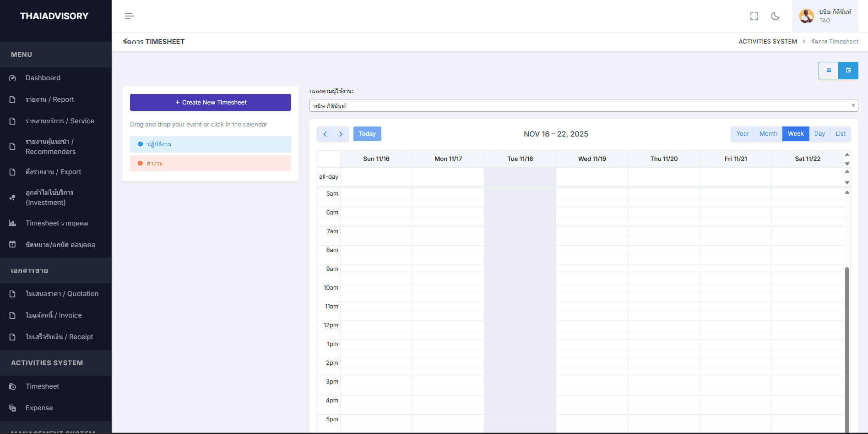The width and height of the screenshot is (868, 434).
Task: Click the hamburger menu collapse icon
Action: click(x=129, y=16)
